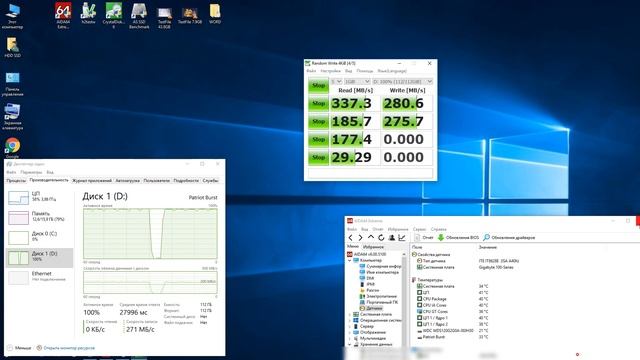Switch to the Службы tab
The image size is (640, 360).
coord(211,180)
